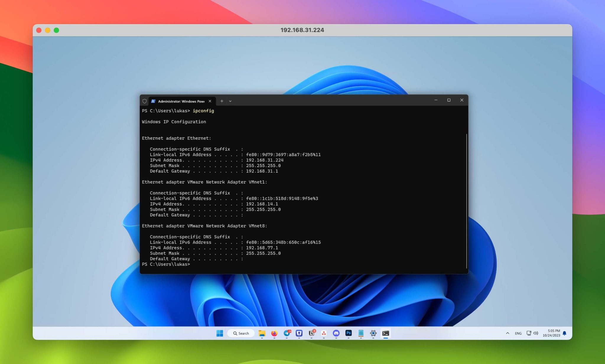The image size is (605, 364).
Task: Switch input language via the ENG indicator
Action: point(518,333)
